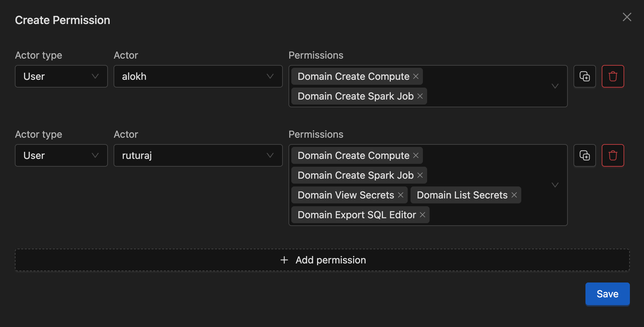Remove the Domain Create Compute tag for alokh
This screenshot has width=644, height=327.
(x=415, y=76)
